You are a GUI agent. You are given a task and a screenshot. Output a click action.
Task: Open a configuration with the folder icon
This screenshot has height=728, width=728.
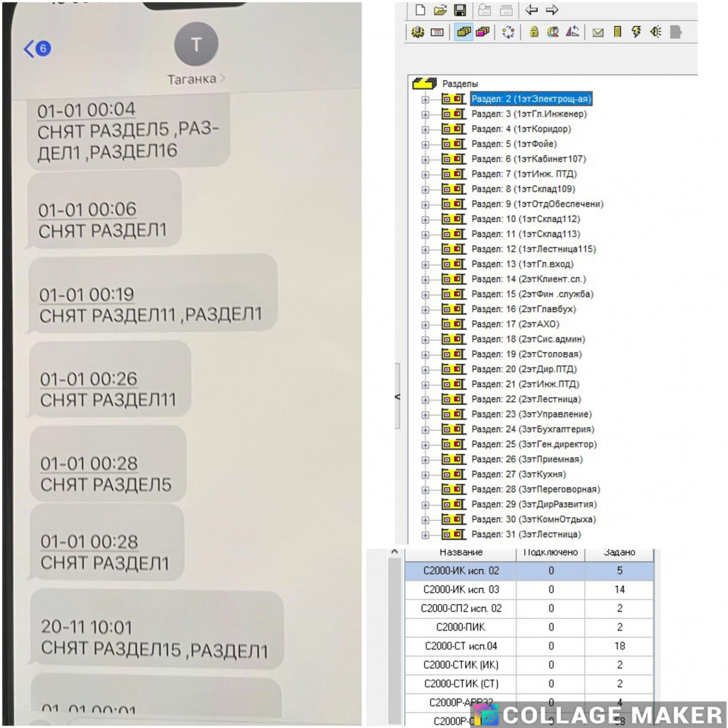(x=440, y=10)
